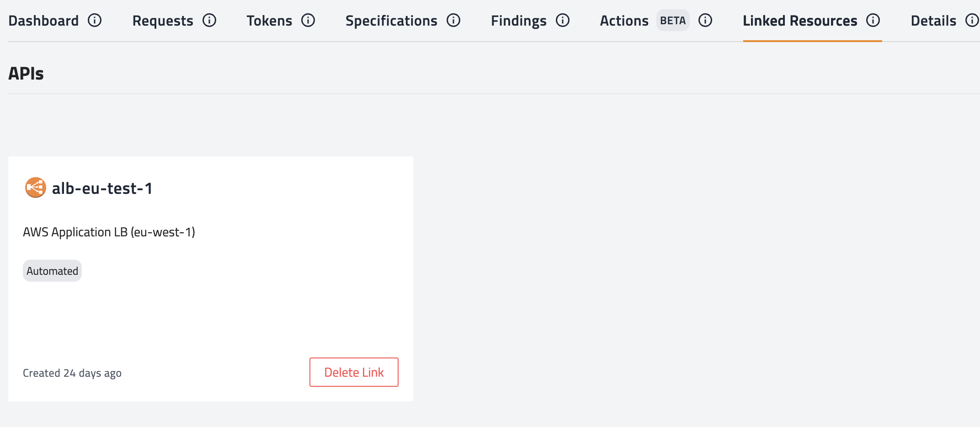Go to the Tokens tab
This screenshot has height=427, width=980.
coord(269,21)
